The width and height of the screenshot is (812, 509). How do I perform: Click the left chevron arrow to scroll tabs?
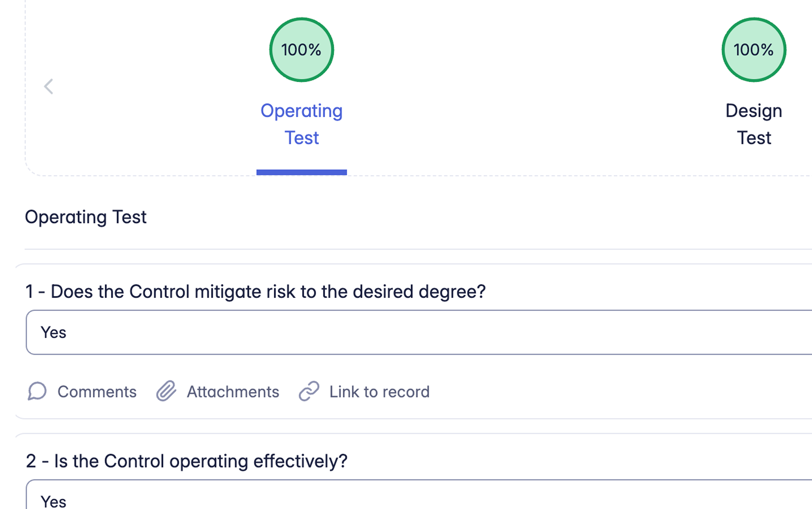(49, 87)
